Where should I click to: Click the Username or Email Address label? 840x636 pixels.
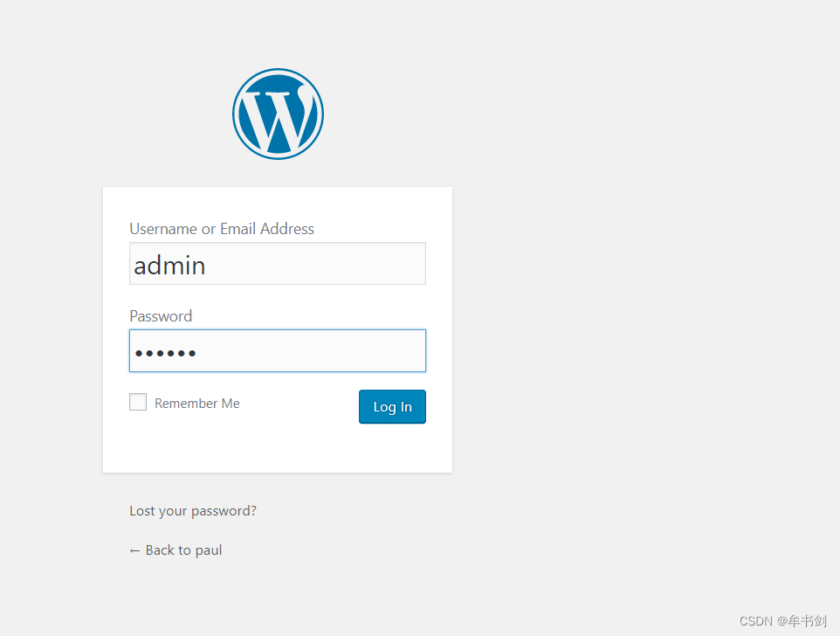click(222, 229)
